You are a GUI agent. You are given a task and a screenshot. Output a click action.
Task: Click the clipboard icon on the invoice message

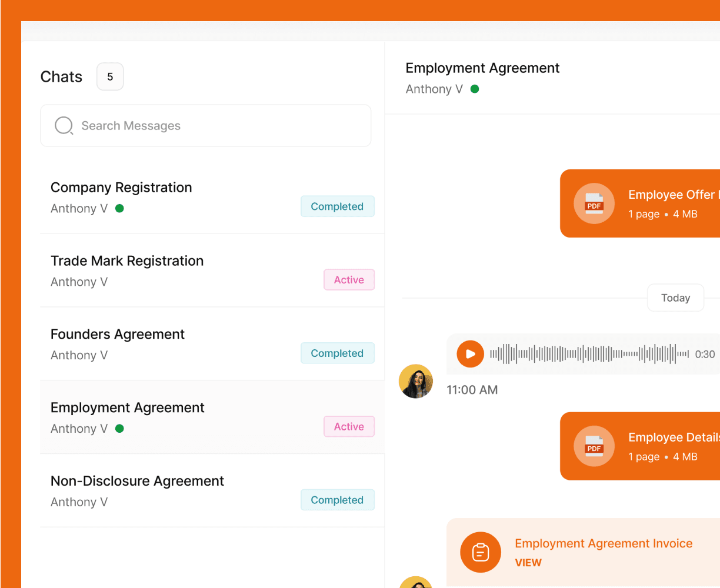(x=481, y=552)
